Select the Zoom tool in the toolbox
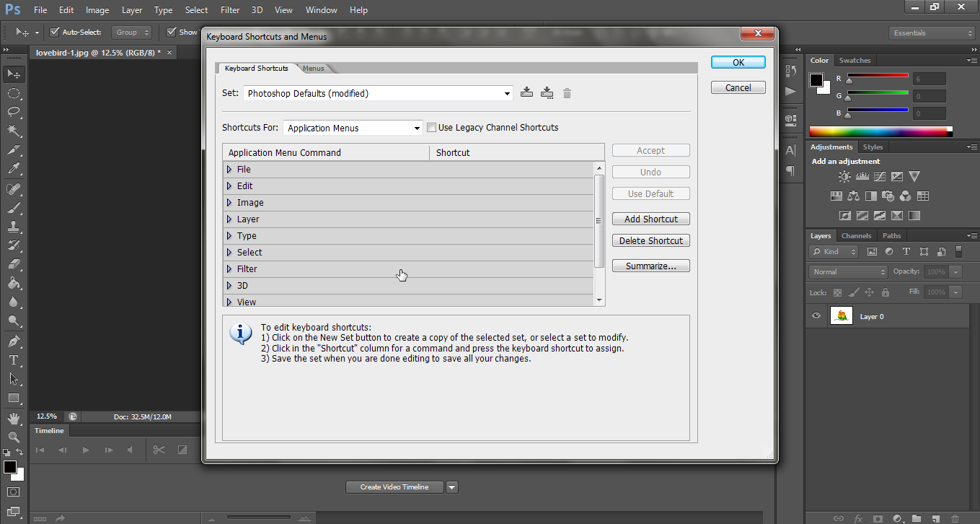Viewport: 980px width, 524px height. [14, 437]
